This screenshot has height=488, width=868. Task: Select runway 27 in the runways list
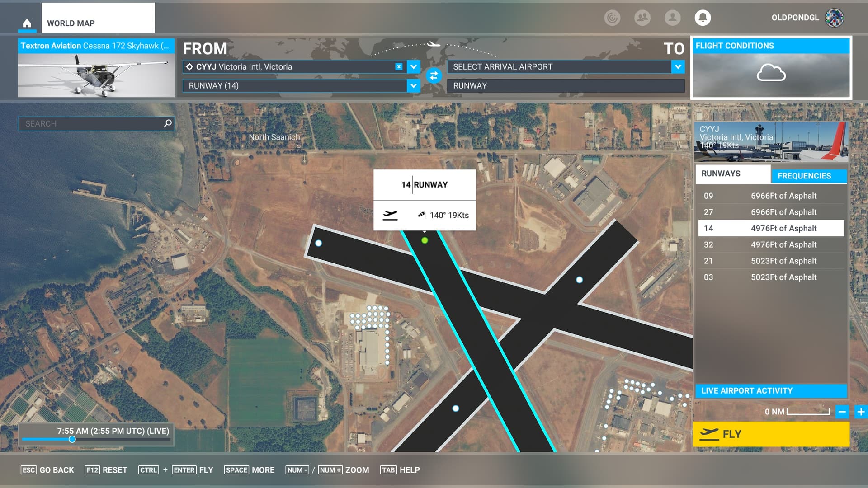click(x=771, y=212)
